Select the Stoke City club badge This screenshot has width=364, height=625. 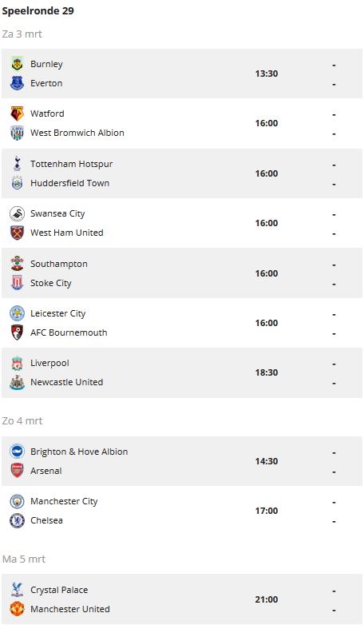[17, 283]
